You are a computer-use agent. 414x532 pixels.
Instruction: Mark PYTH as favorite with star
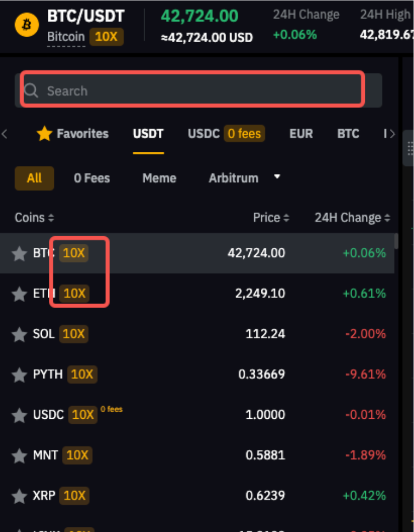pyautogui.click(x=19, y=375)
